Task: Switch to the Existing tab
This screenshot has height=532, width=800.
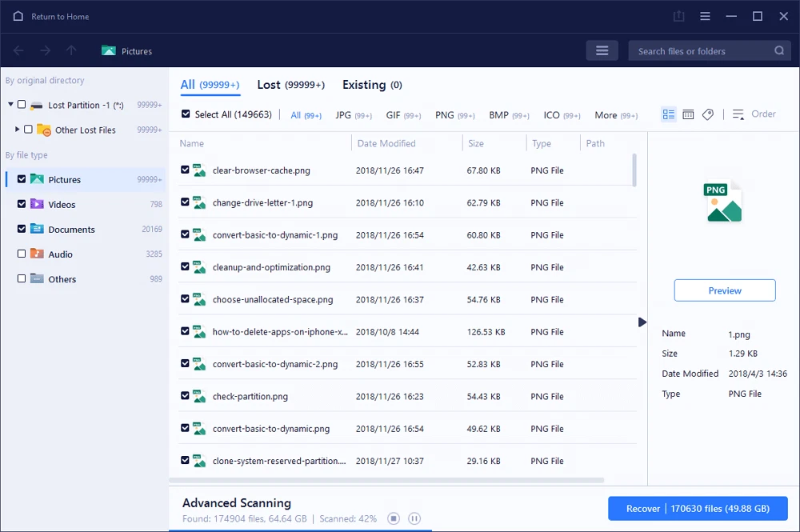Action: (373, 85)
